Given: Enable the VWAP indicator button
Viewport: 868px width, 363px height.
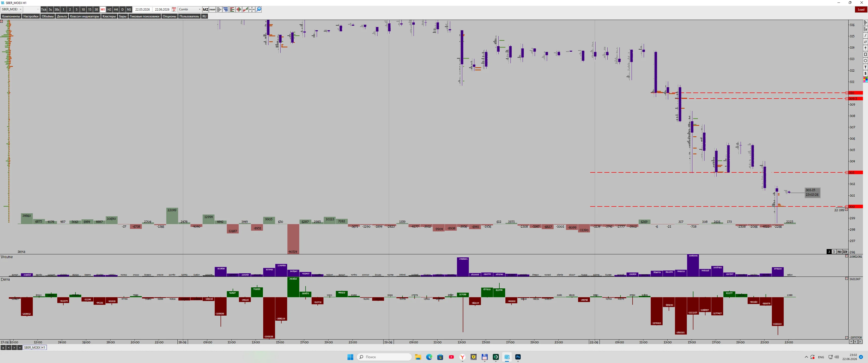Looking at the screenshot, I should 212,9.
